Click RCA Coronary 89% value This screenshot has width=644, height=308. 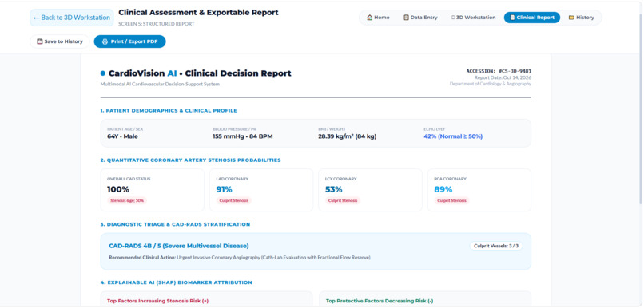(443, 189)
